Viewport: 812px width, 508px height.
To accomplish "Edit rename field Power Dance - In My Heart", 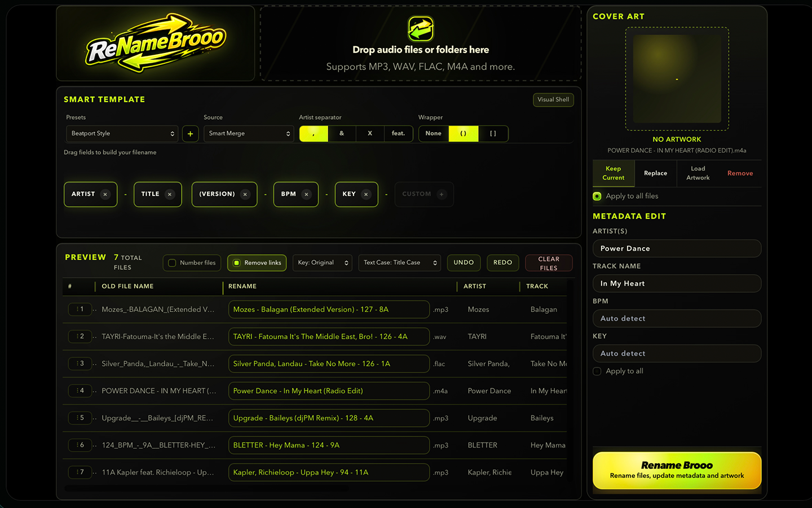I will pos(329,391).
